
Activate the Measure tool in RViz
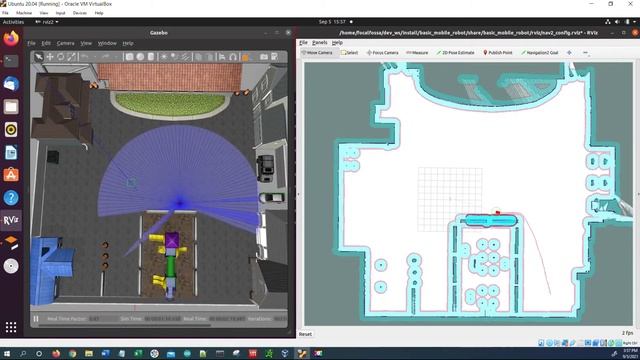417,53
